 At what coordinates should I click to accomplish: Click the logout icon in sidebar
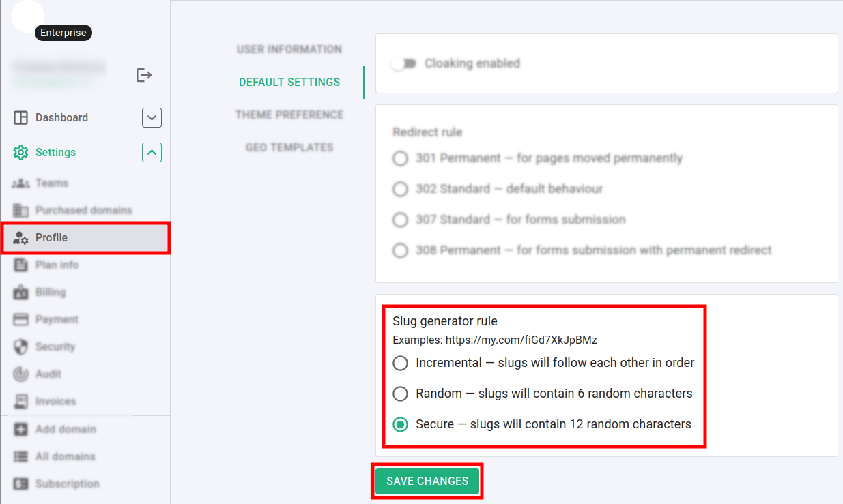tap(144, 75)
